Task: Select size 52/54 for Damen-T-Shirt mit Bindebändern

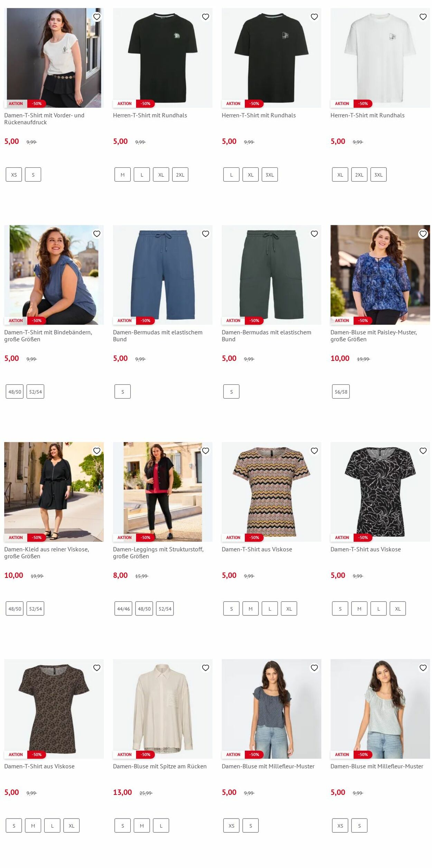Action: pyautogui.click(x=35, y=392)
